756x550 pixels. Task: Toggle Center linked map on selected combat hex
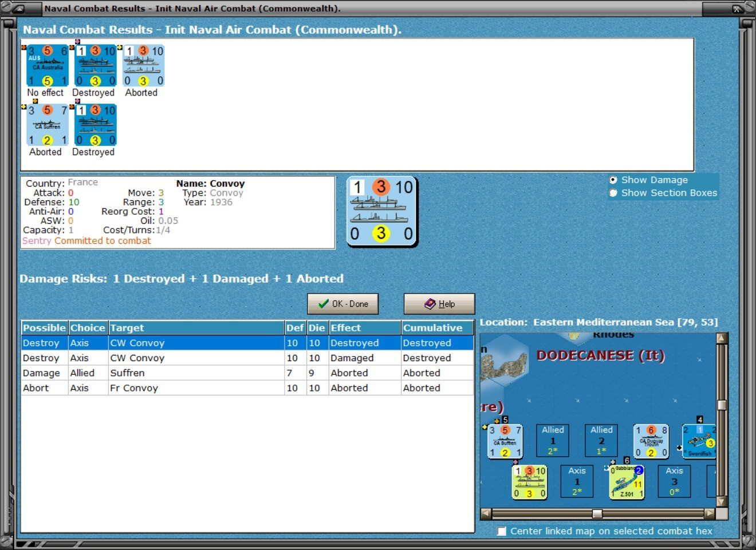502,531
